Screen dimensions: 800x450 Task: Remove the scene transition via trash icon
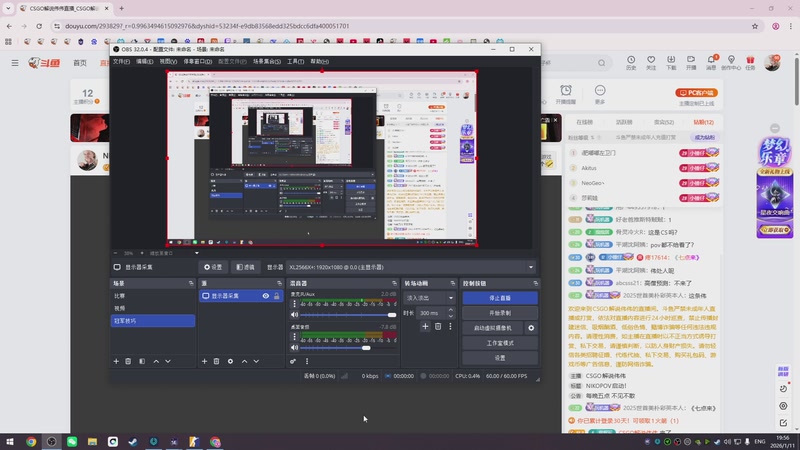point(438,327)
